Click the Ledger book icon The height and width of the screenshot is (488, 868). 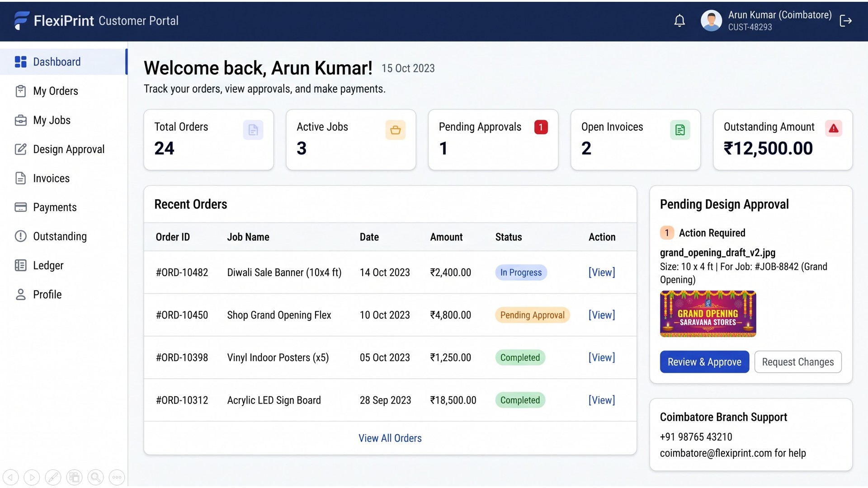coord(21,265)
